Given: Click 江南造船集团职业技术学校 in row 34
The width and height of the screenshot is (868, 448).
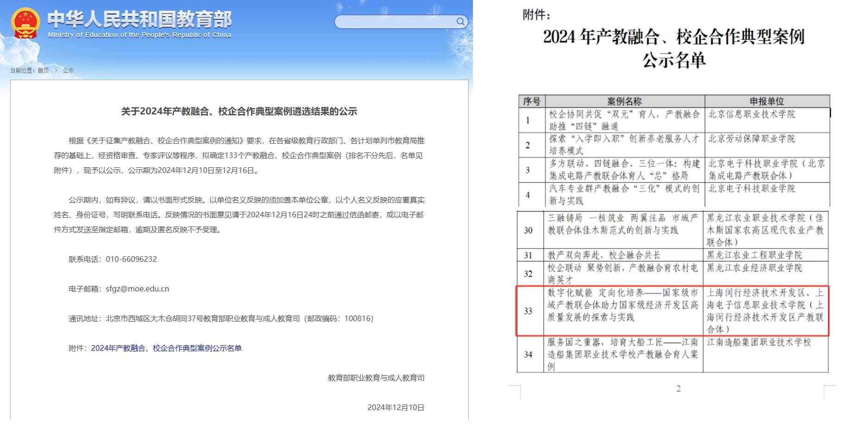Looking at the screenshot, I should pos(759,342).
